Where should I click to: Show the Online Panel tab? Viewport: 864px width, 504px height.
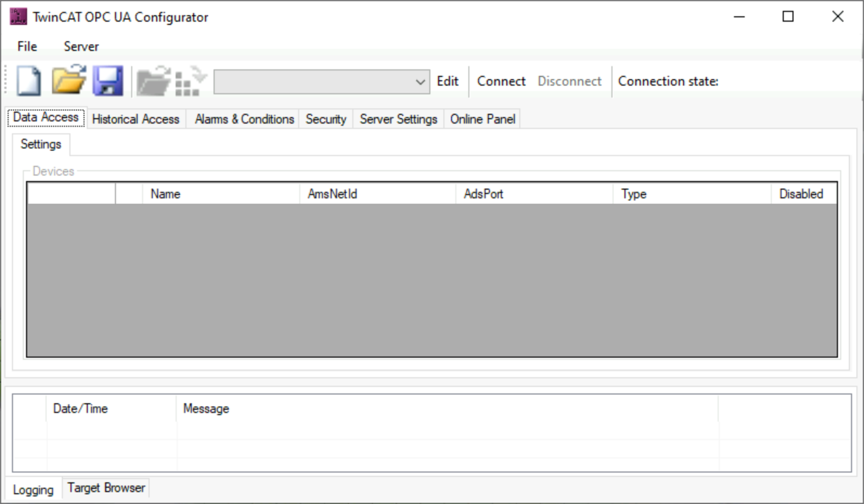pos(482,119)
